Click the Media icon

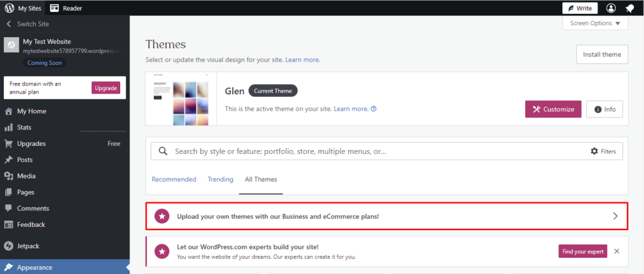[x=9, y=176]
